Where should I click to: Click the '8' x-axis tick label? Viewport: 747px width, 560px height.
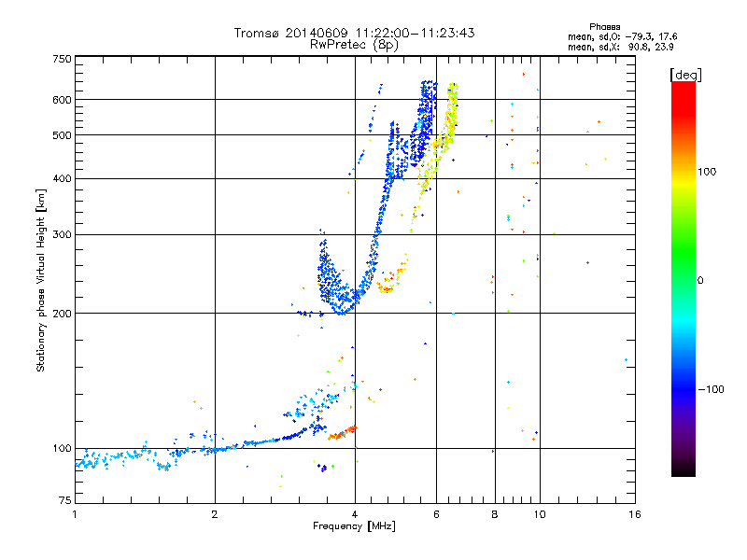495,514
